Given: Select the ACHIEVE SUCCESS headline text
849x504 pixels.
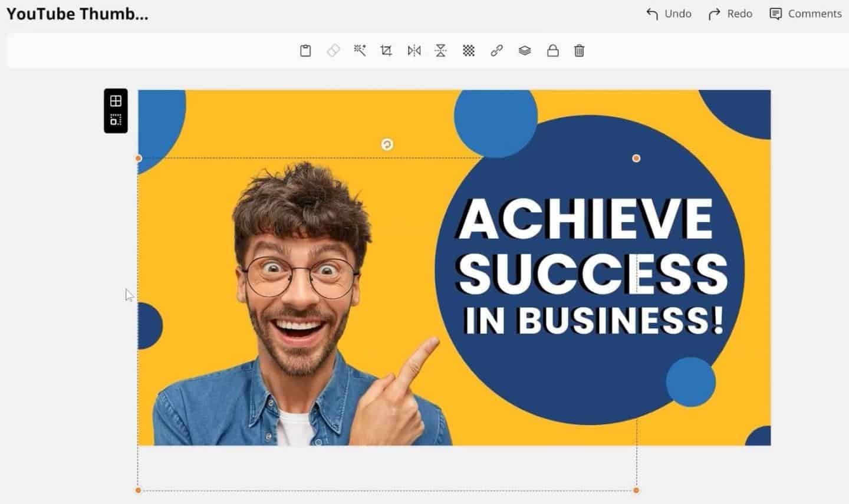Looking at the screenshot, I should point(591,246).
